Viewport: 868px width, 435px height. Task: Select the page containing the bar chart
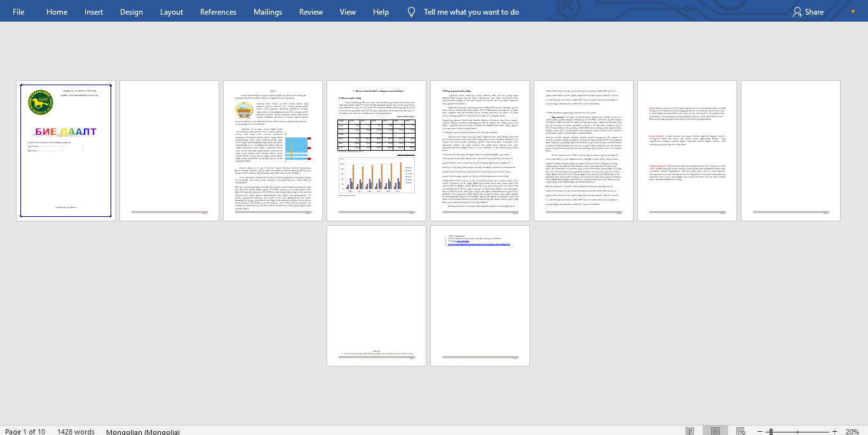[376, 150]
